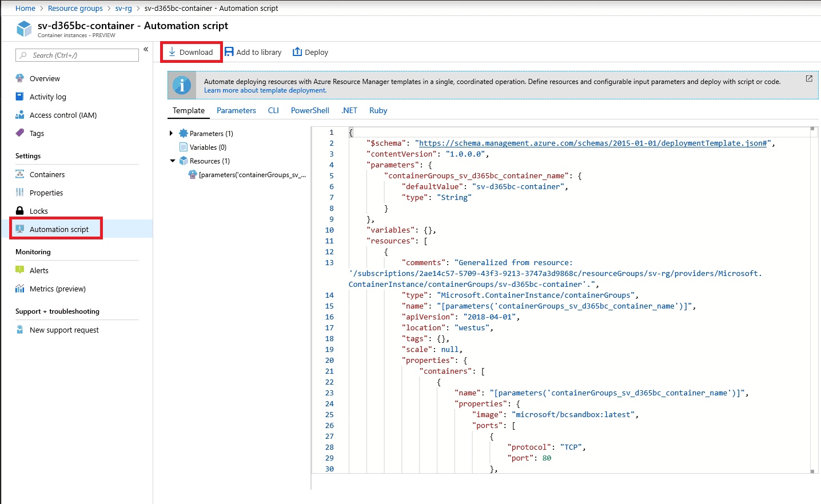821x504 pixels.
Task: Click the Activity log icon
Action: [x=20, y=97]
